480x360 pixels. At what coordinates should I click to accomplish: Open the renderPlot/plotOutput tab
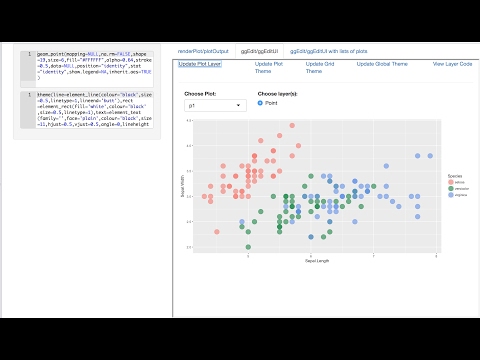point(203,51)
